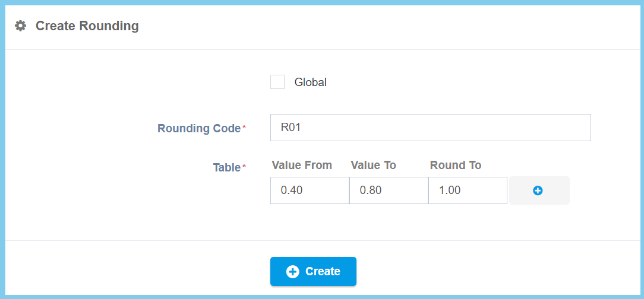
Task: Click the gear icon beside Create Rounding
Action: click(21, 26)
